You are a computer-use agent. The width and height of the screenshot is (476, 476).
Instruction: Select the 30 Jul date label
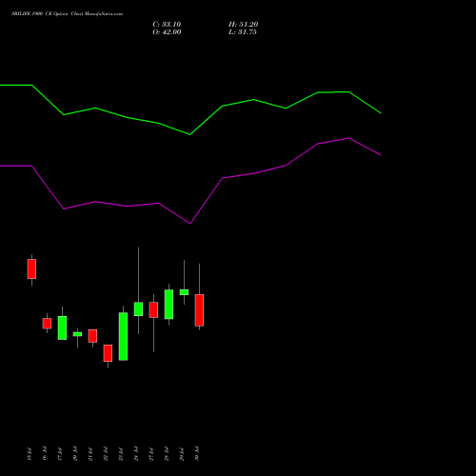197,453
